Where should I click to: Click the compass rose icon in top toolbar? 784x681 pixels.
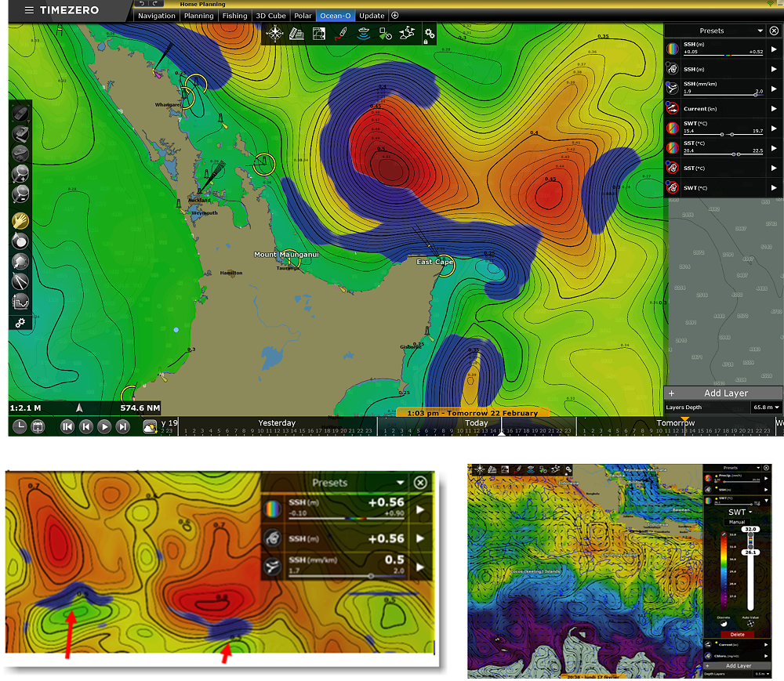pyautogui.click(x=275, y=33)
